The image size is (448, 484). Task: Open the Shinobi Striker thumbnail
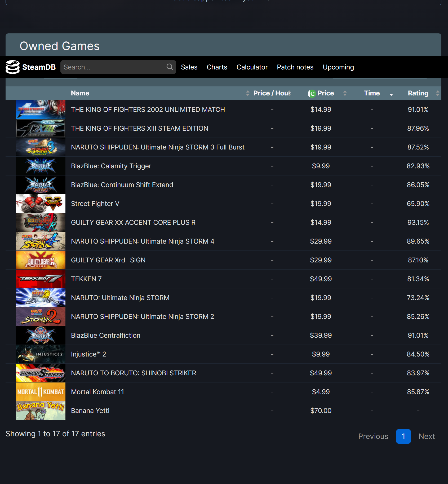[41, 373]
